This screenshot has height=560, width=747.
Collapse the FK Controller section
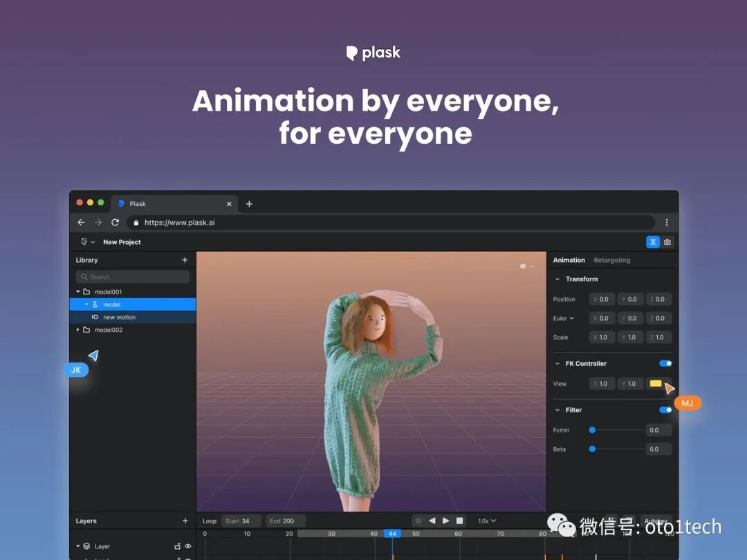pyautogui.click(x=557, y=364)
